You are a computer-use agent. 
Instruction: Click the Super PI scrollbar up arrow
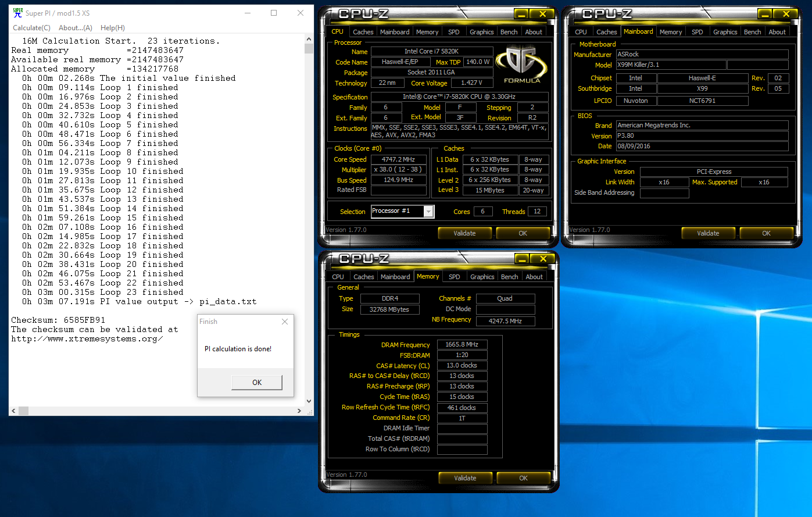tap(309, 39)
